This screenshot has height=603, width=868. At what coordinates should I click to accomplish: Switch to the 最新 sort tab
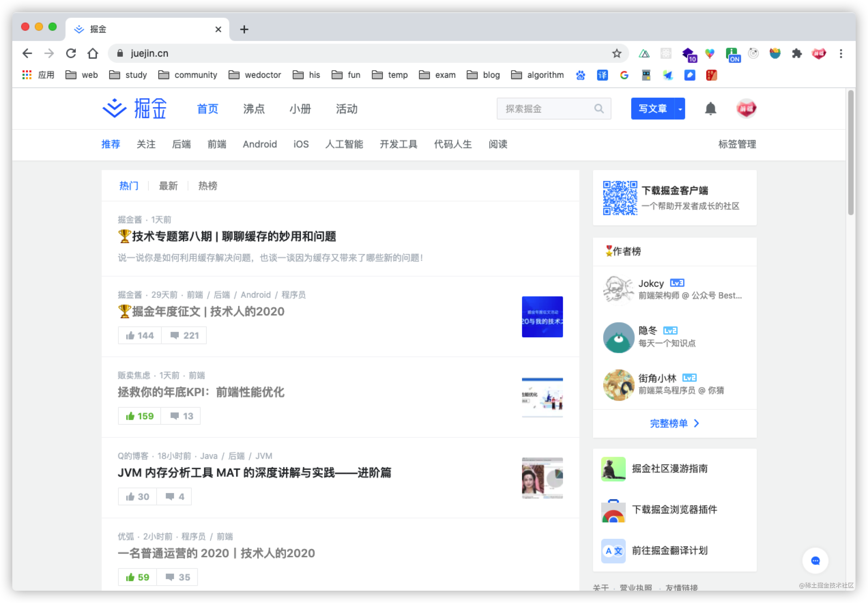(x=168, y=185)
